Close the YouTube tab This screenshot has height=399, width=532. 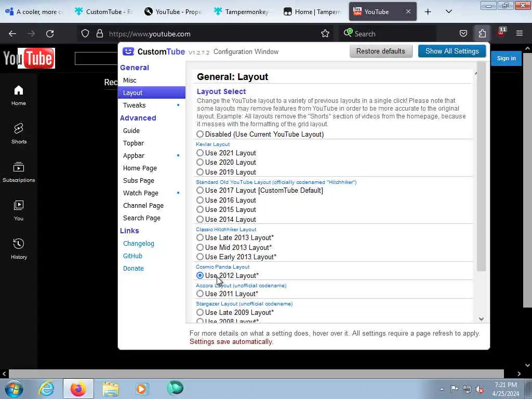point(408,11)
